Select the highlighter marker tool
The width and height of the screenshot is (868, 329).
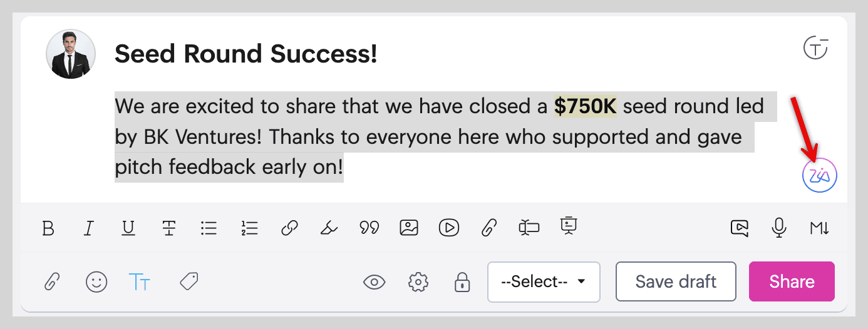click(329, 228)
